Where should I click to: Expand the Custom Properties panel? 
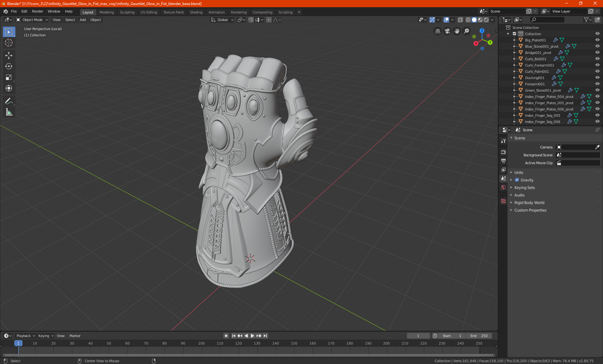[530, 210]
